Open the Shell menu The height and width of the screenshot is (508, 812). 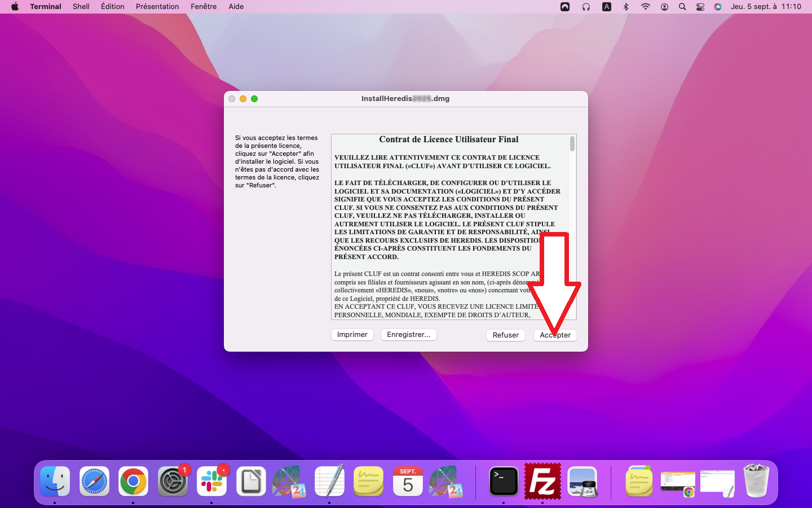pos(81,7)
